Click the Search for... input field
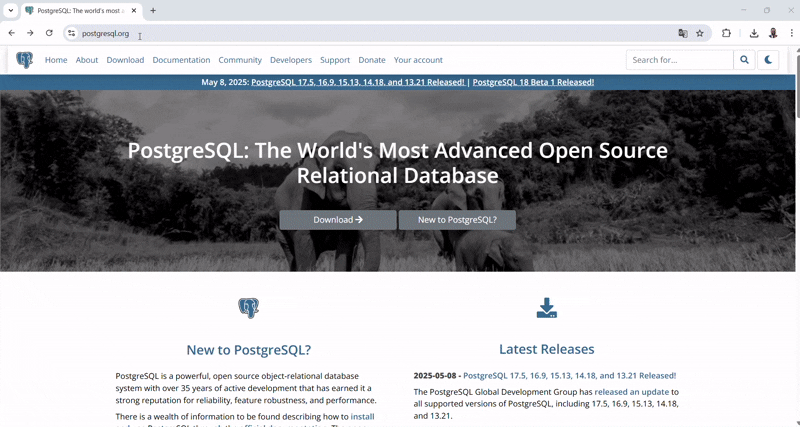This screenshot has height=427, width=800. click(680, 60)
